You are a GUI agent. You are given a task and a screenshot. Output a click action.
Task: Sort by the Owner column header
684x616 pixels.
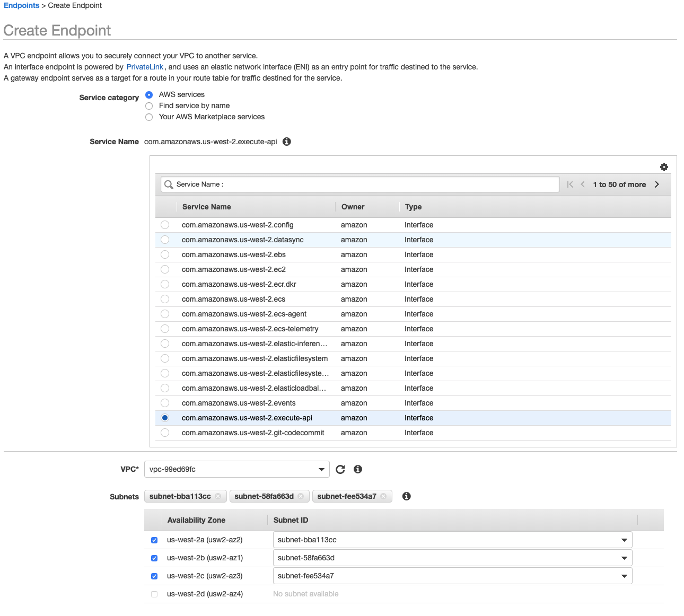coord(353,207)
